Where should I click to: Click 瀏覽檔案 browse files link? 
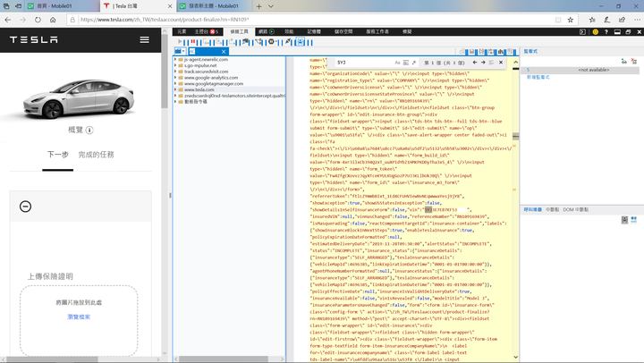pos(79,317)
